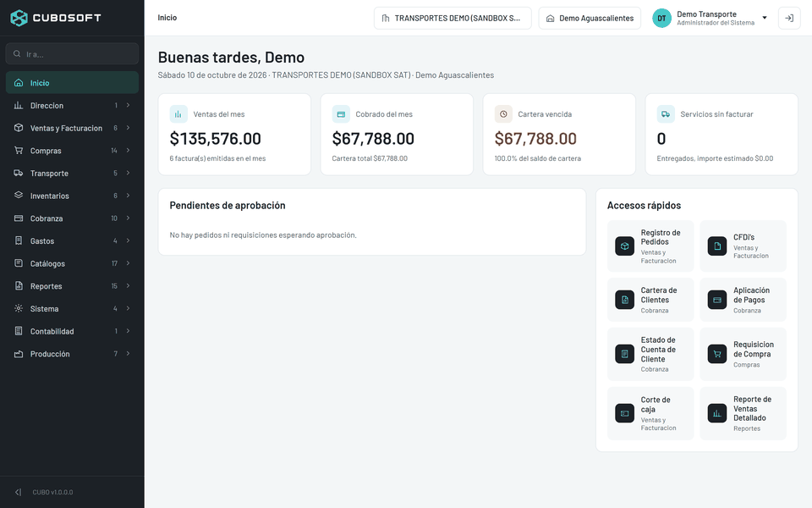Image resolution: width=812 pixels, height=508 pixels.
Task: Open the Contabilidad label in sidebar
Action: 52,331
